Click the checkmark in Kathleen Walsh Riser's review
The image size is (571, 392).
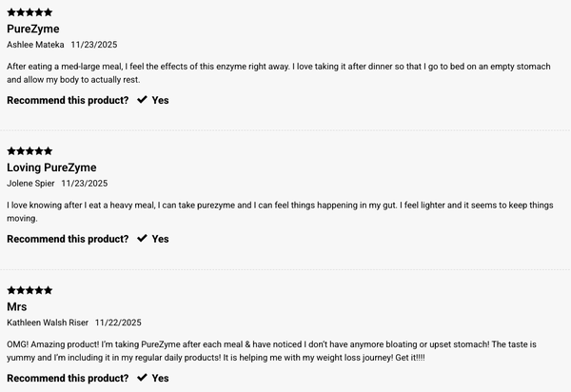pos(142,378)
